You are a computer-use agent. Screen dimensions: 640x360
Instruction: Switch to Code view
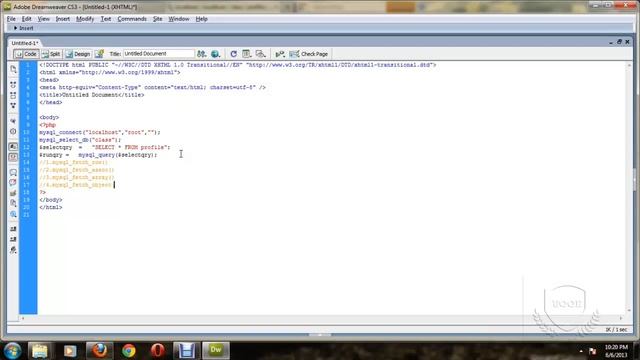[26, 54]
